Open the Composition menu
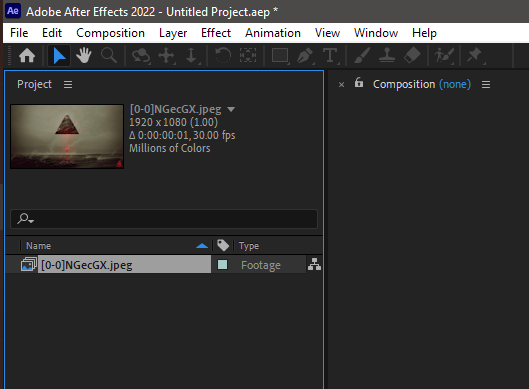The height and width of the screenshot is (389, 529). (x=110, y=33)
